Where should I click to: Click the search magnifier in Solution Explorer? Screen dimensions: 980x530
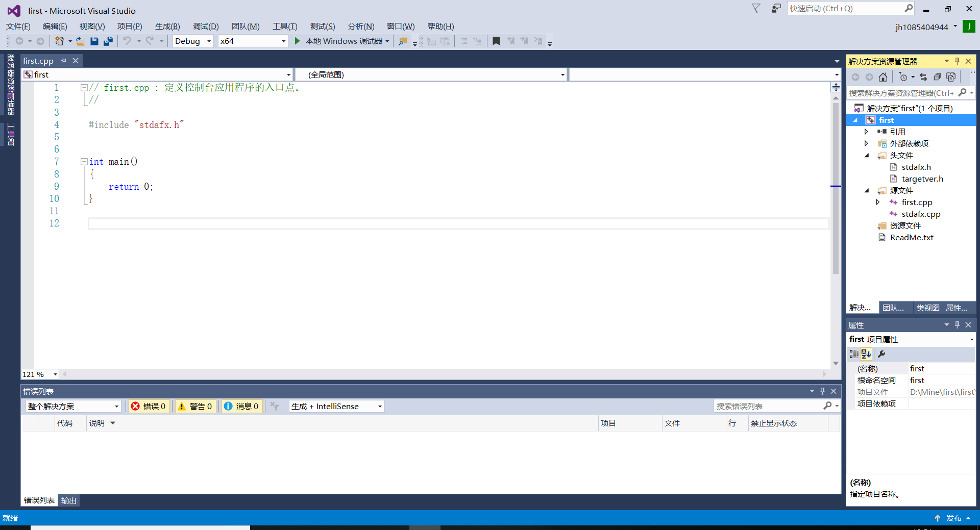(x=962, y=92)
